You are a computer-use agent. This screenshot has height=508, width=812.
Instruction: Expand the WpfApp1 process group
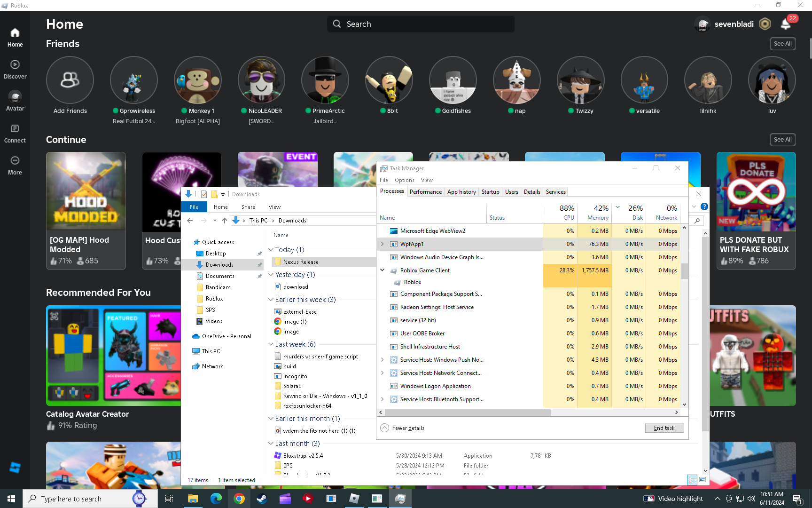point(383,244)
